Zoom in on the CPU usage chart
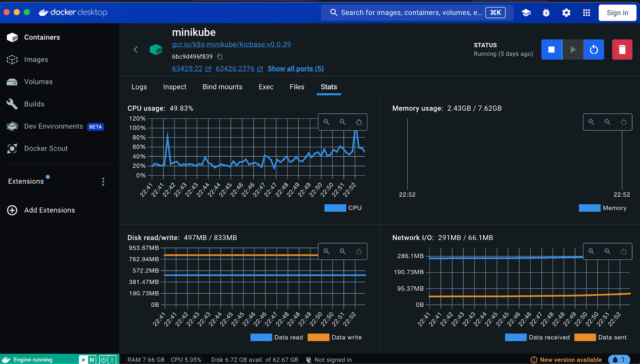The width and height of the screenshot is (640, 364). tap(326, 122)
